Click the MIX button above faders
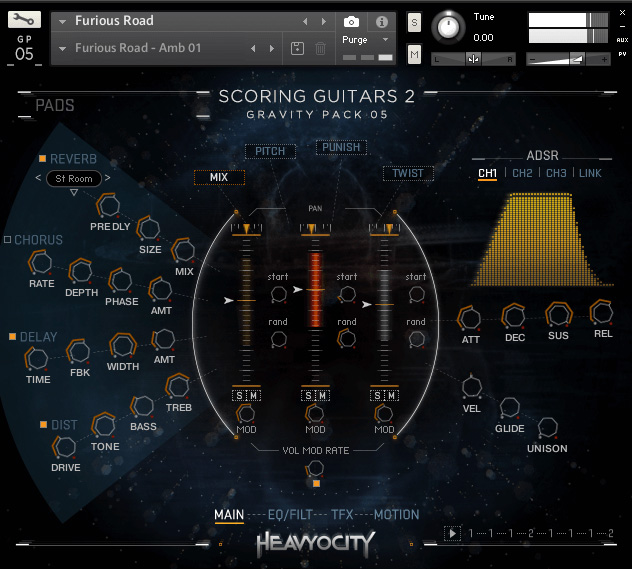This screenshot has width=632, height=569. click(x=219, y=177)
